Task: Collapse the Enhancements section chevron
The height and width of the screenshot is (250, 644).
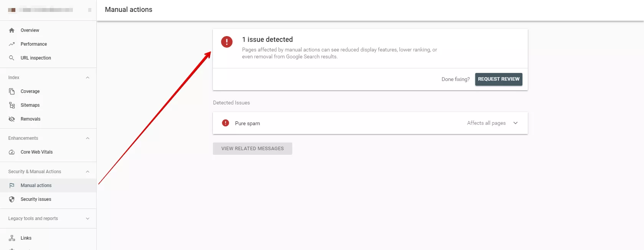Action: (x=87, y=138)
